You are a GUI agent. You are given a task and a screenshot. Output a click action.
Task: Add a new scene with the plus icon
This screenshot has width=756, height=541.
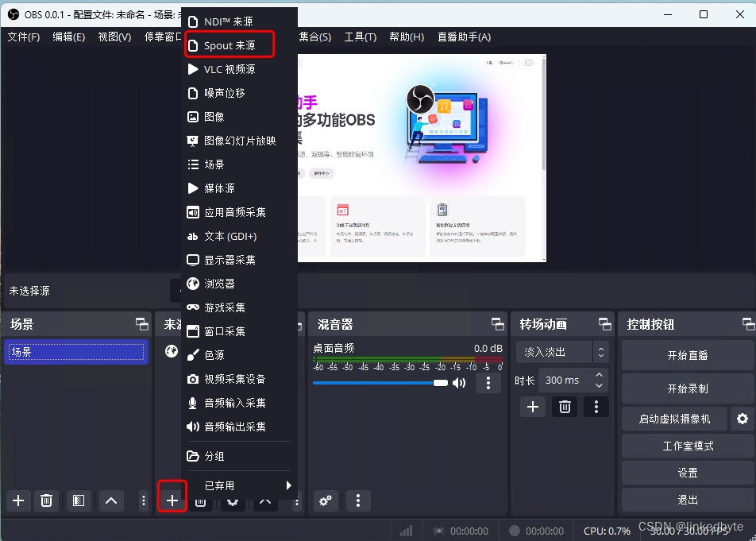pos(18,500)
